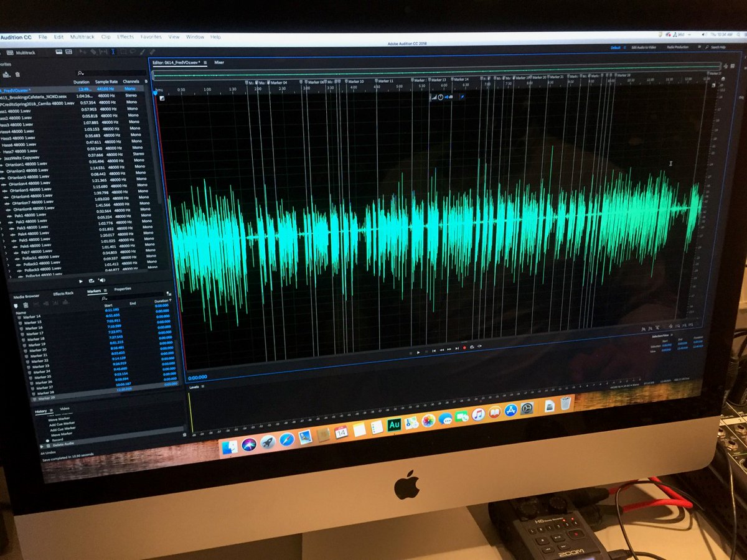The image size is (747, 560).
Task: Move playhead to previous marker
Action: [434, 351]
